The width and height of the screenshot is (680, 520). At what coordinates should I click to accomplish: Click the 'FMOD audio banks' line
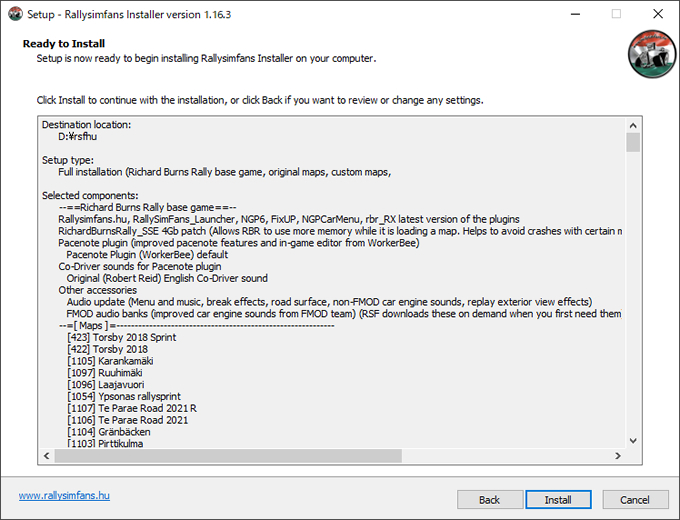click(344, 314)
